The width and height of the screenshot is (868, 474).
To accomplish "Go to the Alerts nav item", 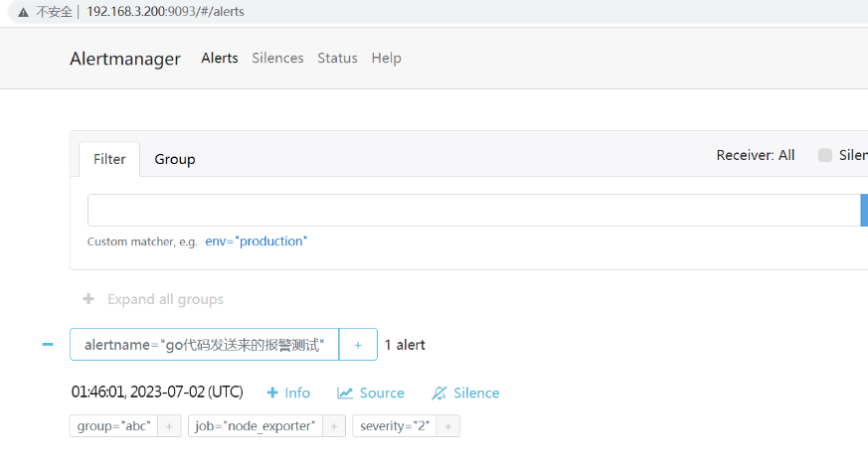I will [220, 58].
